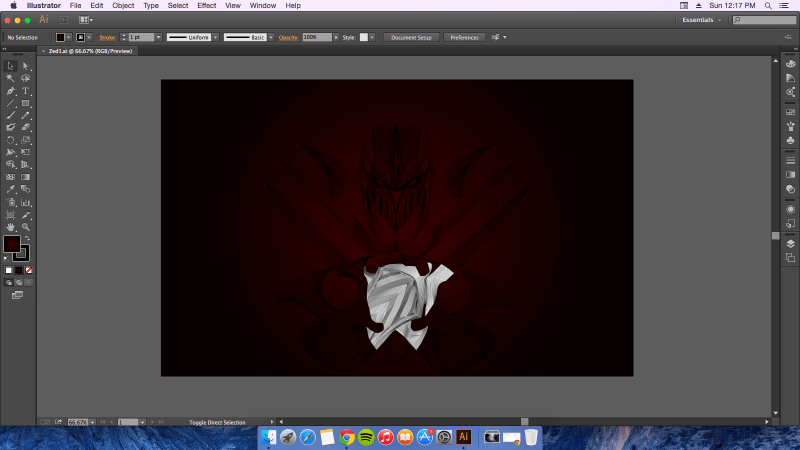Open stroke color dropdown in control bar
The height and width of the screenshot is (450, 800).
[89, 37]
